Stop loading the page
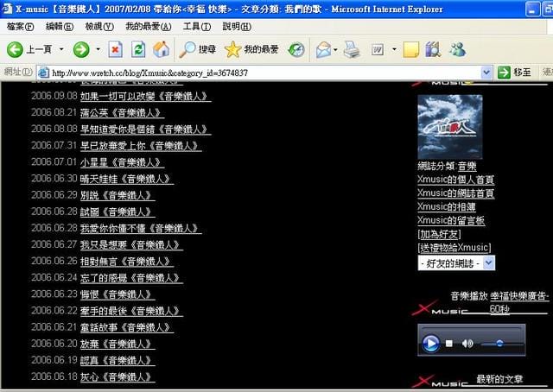The width and height of the screenshot is (553, 392). [116, 50]
